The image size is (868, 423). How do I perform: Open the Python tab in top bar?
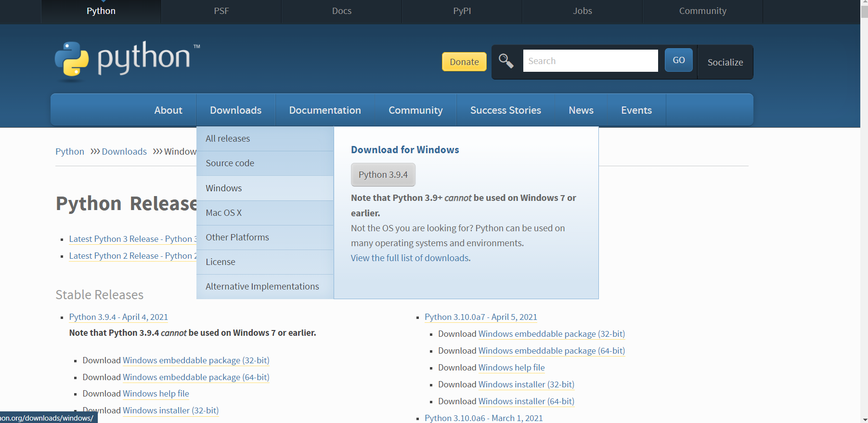pyautogui.click(x=101, y=11)
